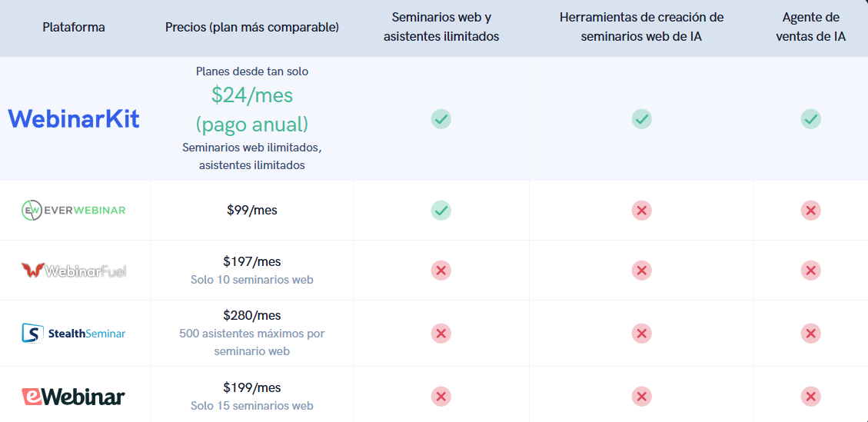Click the WebinarKit logo
Viewport: 868px width, 422px height.
pos(74,118)
